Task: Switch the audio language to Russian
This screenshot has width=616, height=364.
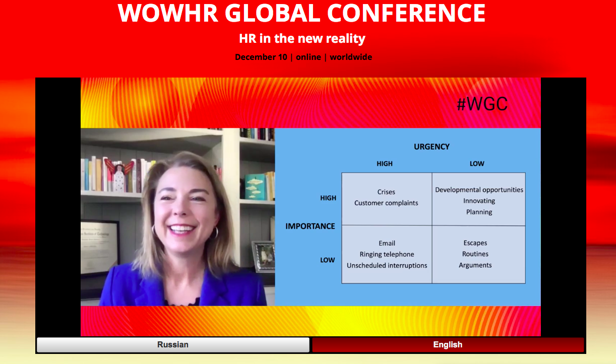Action: [x=173, y=345]
